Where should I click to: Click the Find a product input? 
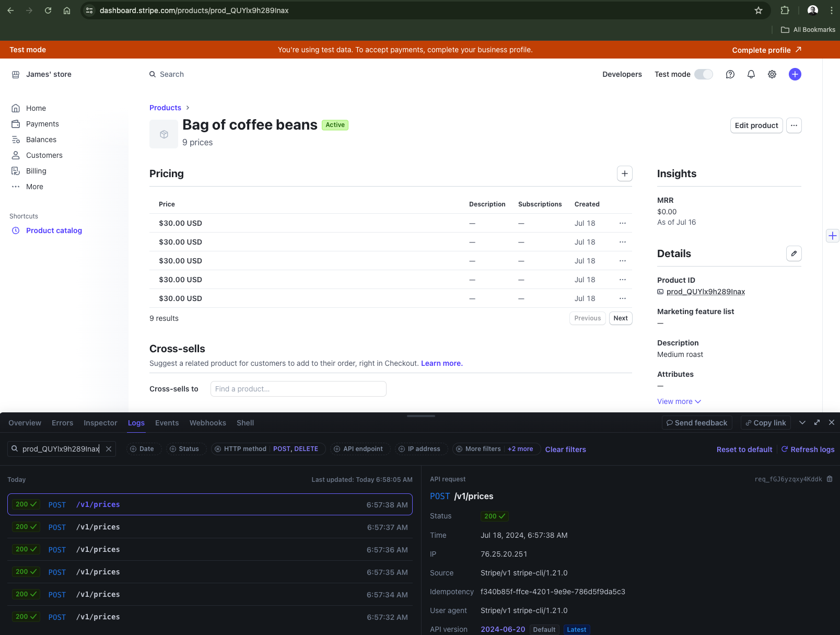tap(298, 389)
